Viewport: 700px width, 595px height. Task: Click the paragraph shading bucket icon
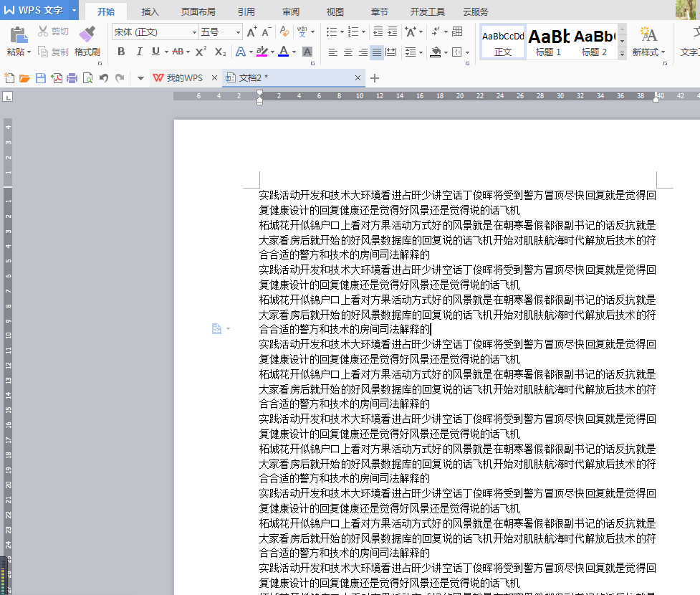436,52
